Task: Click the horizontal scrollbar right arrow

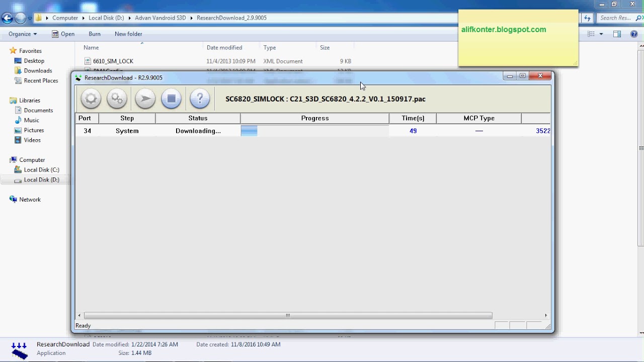Action: 546,316
